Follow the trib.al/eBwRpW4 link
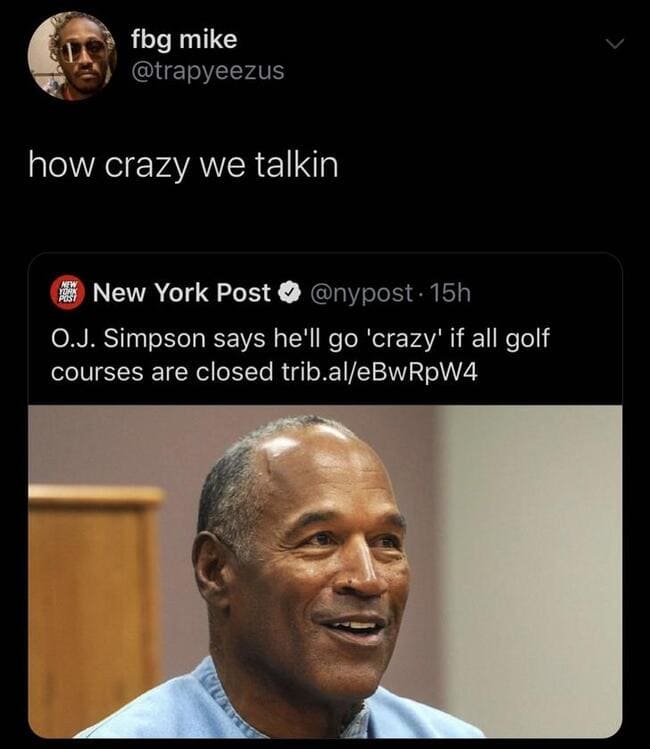650x749 pixels. click(x=380, y=372)
